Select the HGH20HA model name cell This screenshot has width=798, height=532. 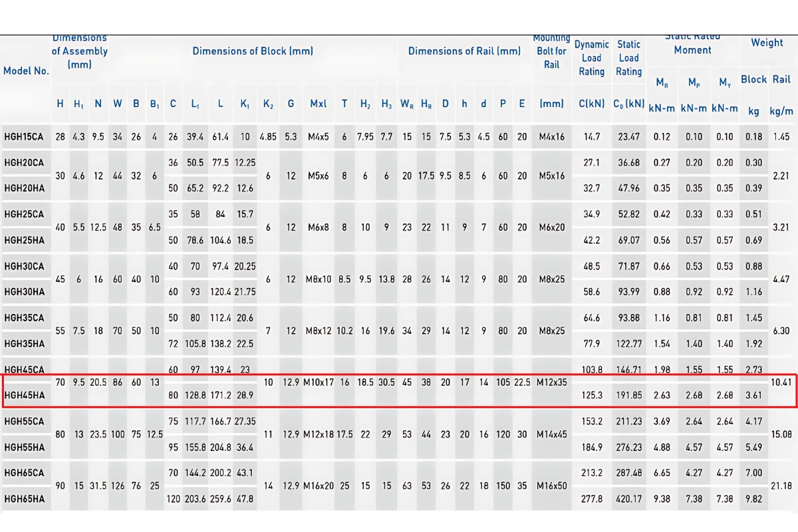pos(24,188)
